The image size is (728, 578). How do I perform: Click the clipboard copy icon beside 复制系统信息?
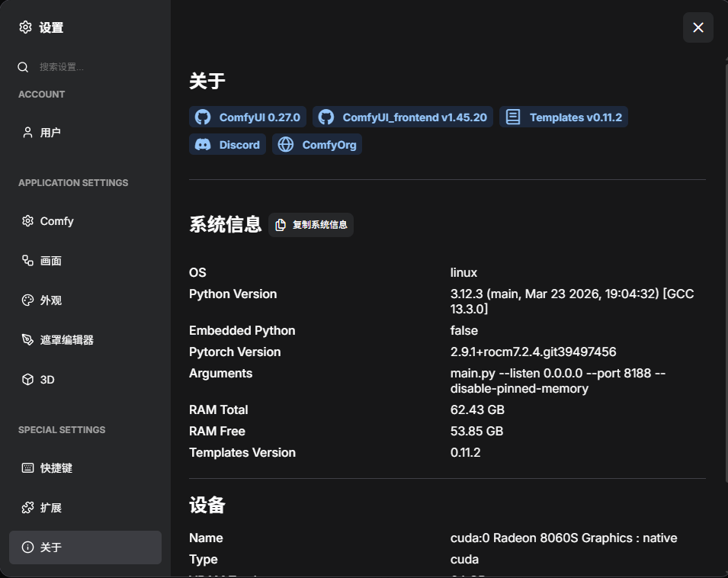click(281, 225)
